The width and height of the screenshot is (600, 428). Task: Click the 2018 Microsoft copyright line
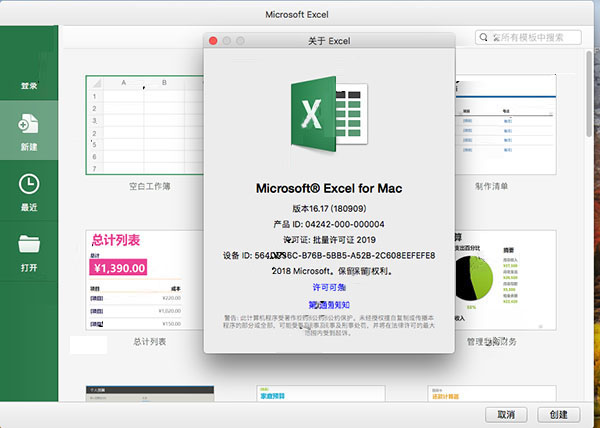pos(332,271)
